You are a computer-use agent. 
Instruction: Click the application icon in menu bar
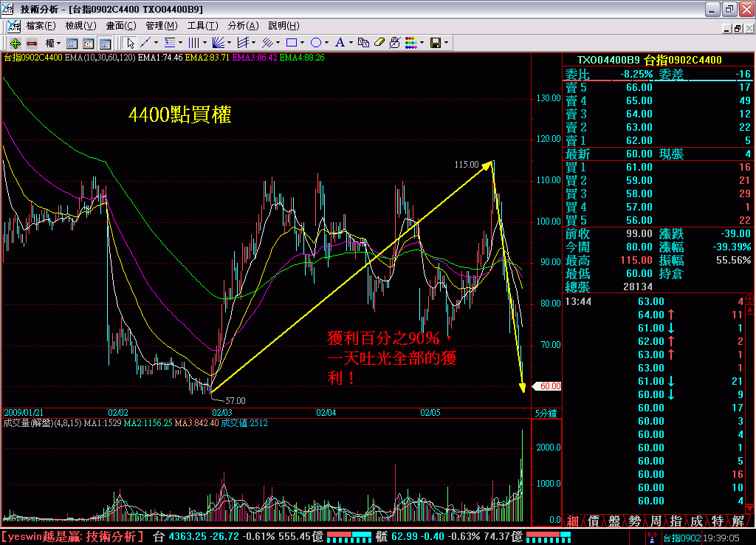(14, 26)
